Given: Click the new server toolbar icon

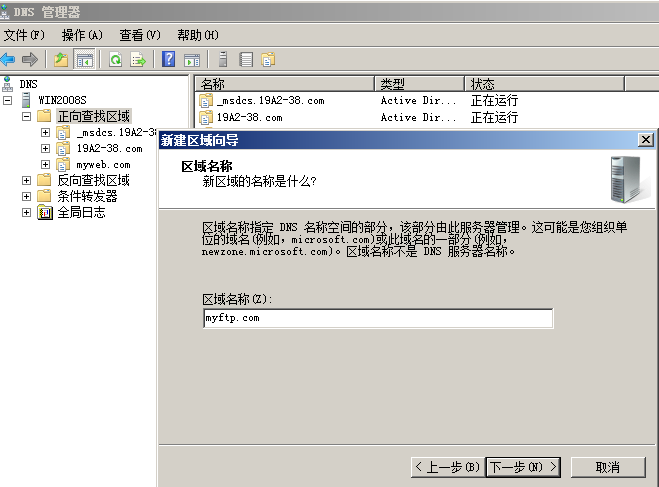Looking at the screenshot, I should [223, 59].
